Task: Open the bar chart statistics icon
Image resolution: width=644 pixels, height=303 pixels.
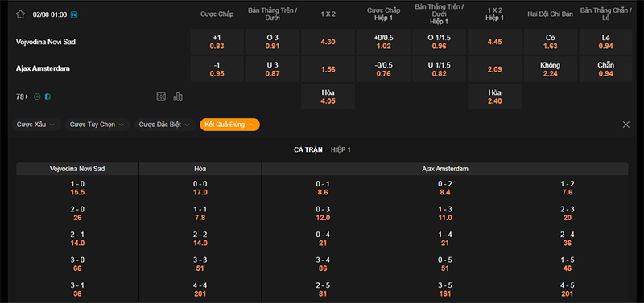Action: [178, 96]
